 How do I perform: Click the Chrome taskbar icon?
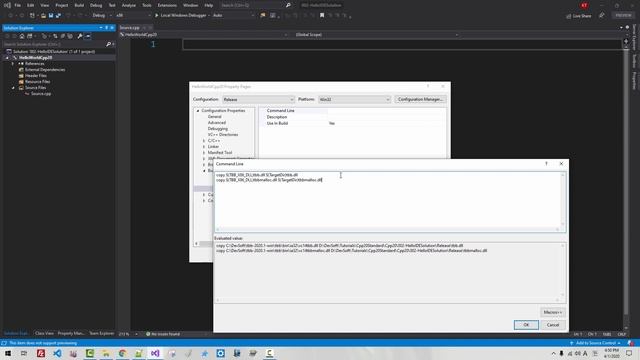coord(122,353)
